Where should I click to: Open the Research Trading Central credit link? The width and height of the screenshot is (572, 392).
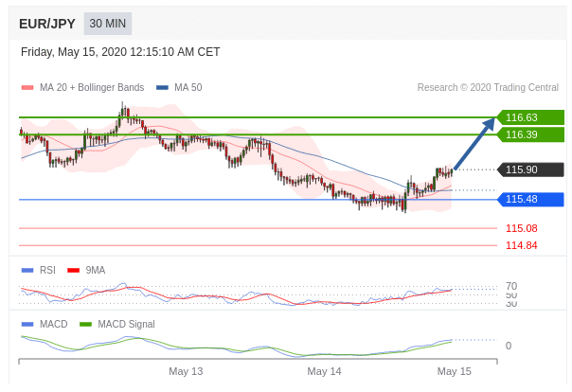488,88
